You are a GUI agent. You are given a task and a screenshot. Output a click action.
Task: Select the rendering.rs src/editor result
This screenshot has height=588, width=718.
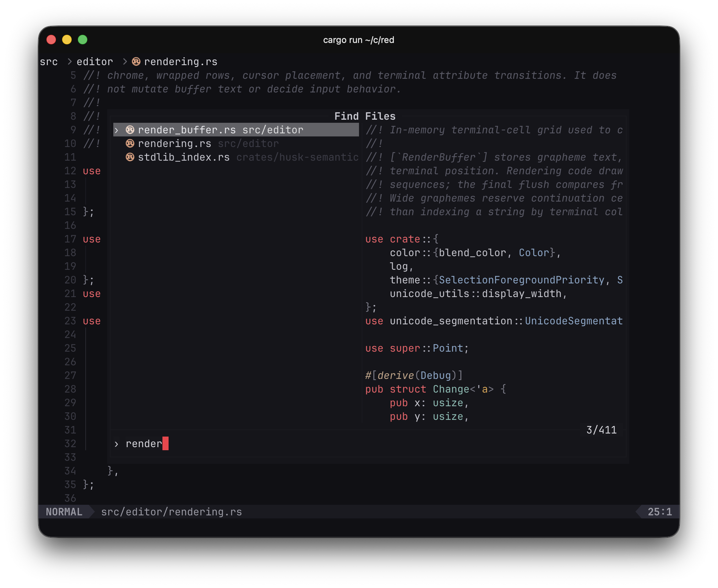(x=236, y=144)
